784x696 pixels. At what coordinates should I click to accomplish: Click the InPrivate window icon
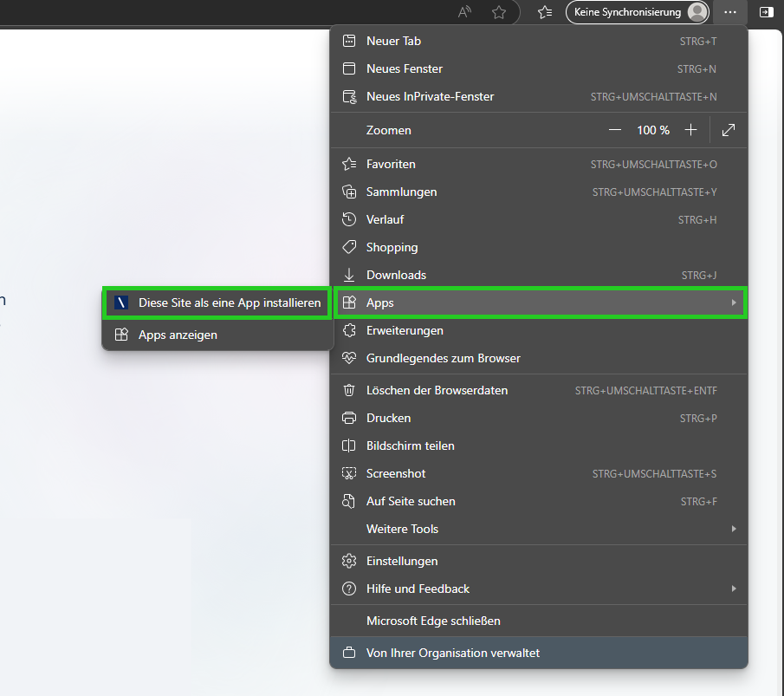tap(349, 96)
